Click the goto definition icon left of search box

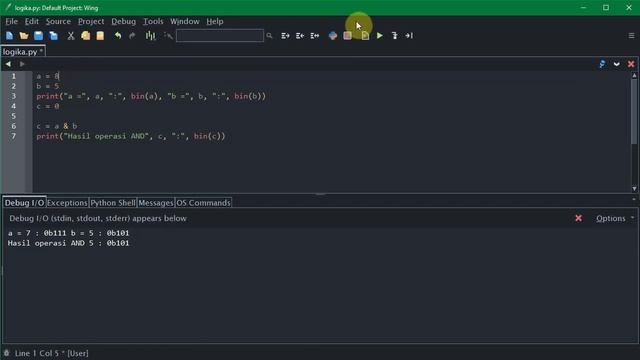point(168,36)
